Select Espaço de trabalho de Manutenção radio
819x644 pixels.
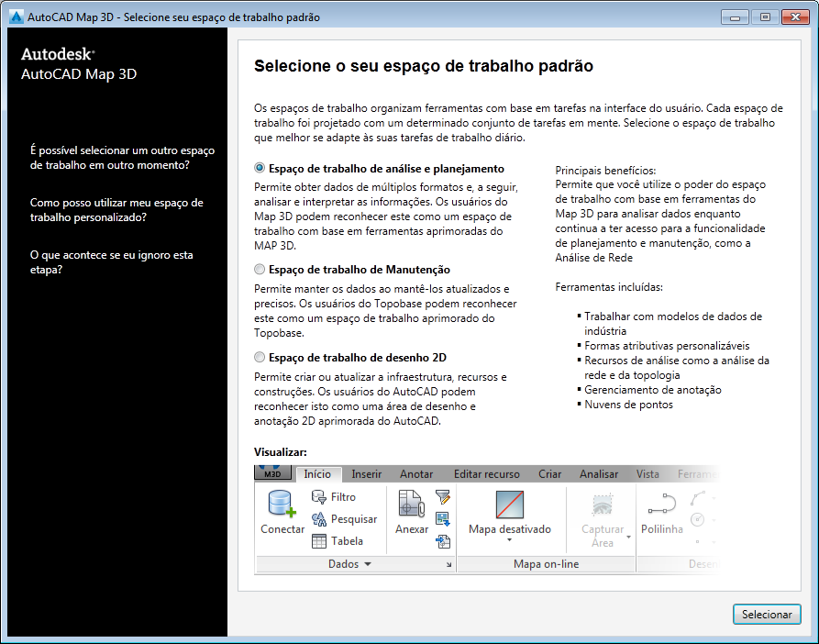pyautogui.click(x=260, y=270)
